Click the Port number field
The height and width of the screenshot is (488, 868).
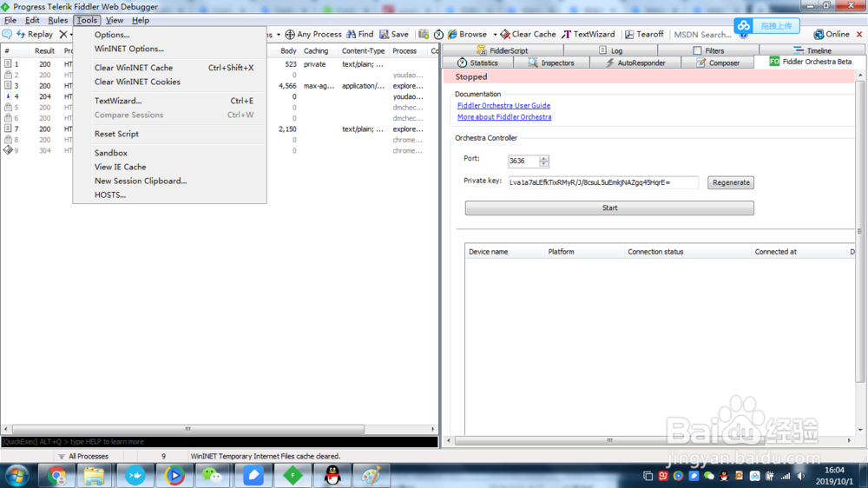(523, 161)
